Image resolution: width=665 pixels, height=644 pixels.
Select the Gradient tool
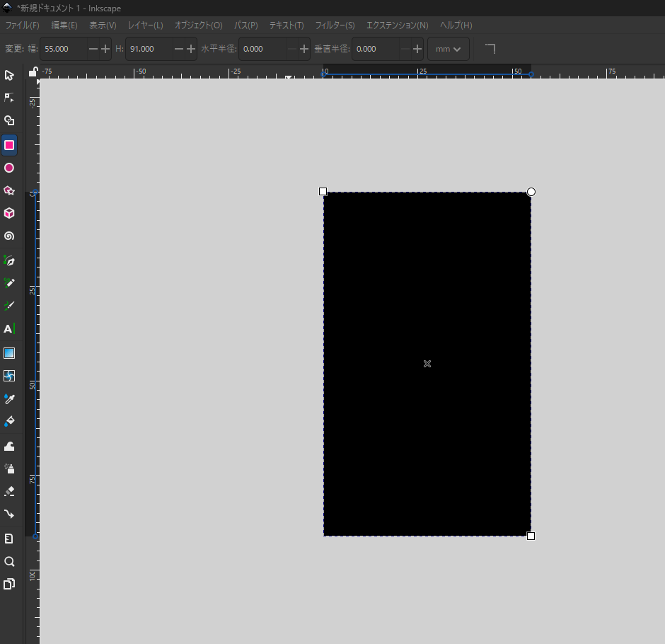pyautogui.click(x=9, y=353)
